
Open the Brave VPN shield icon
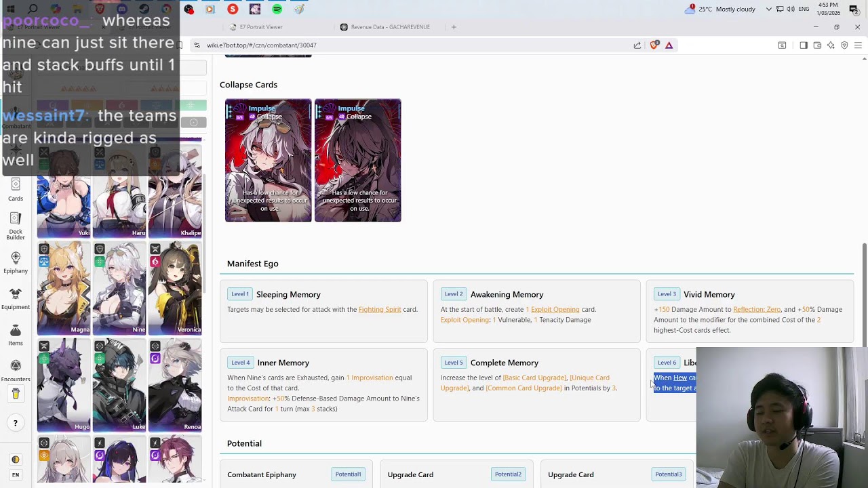click(844, 45)
